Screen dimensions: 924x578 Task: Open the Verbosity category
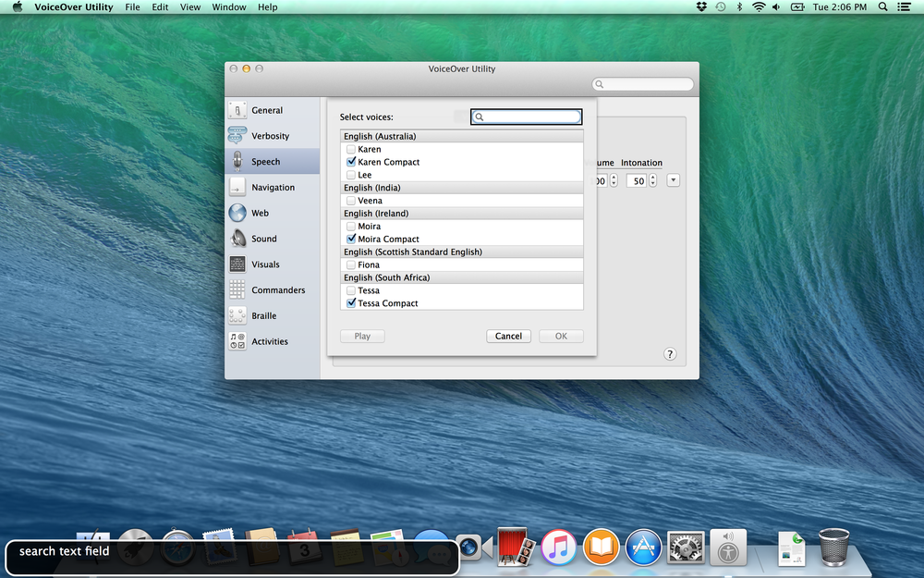273,136
